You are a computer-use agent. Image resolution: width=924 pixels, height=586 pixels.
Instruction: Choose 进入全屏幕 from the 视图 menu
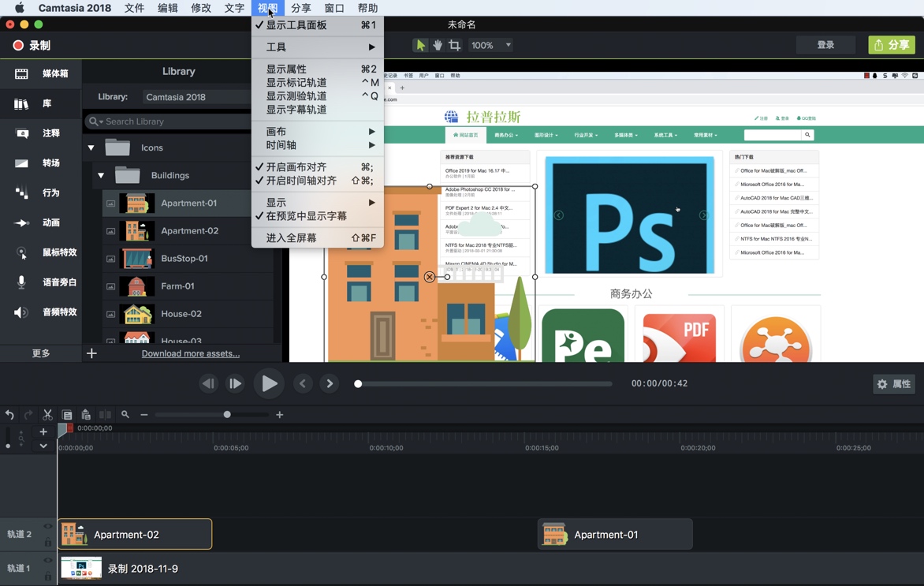click(294, 237)
